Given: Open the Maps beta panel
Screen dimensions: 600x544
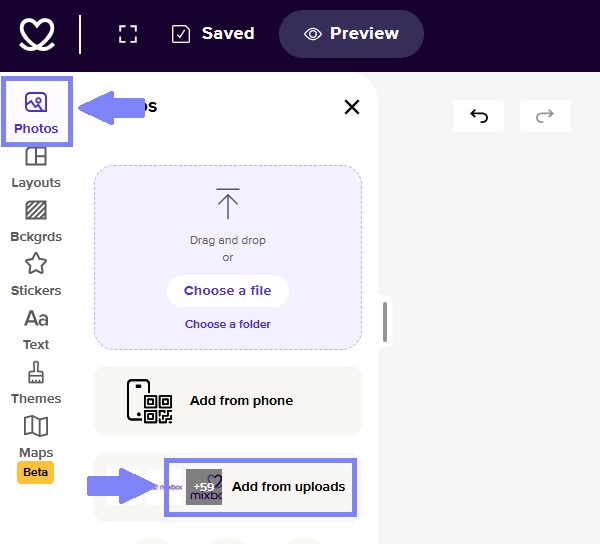Looking at the screenshot, I should coord(36,448).
